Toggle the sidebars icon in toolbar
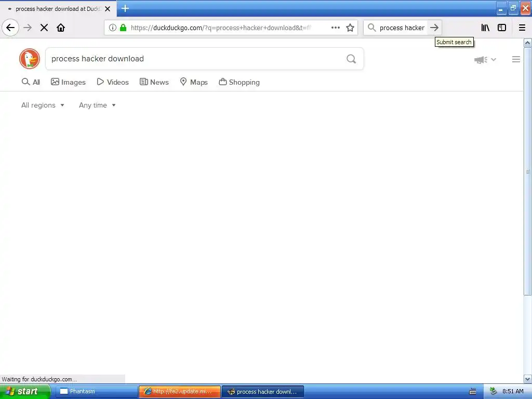The width and height of the screenshot is (532, 399). [x=502, y=28]
